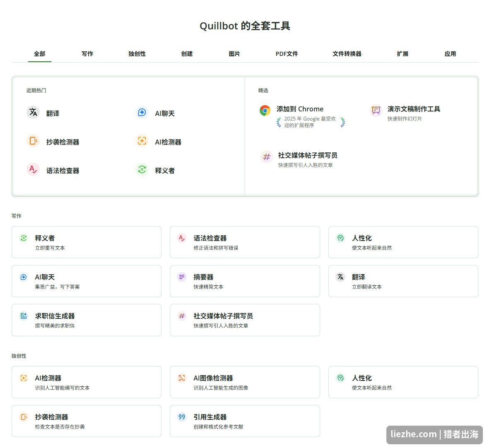Open the 求职信生成器 card title
This screenshot has width=487, height=448.
pos(55,316)
